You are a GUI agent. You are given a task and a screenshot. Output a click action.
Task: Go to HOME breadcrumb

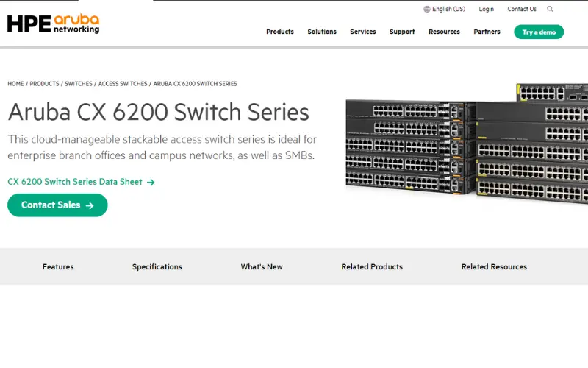[x=15, y=84]
